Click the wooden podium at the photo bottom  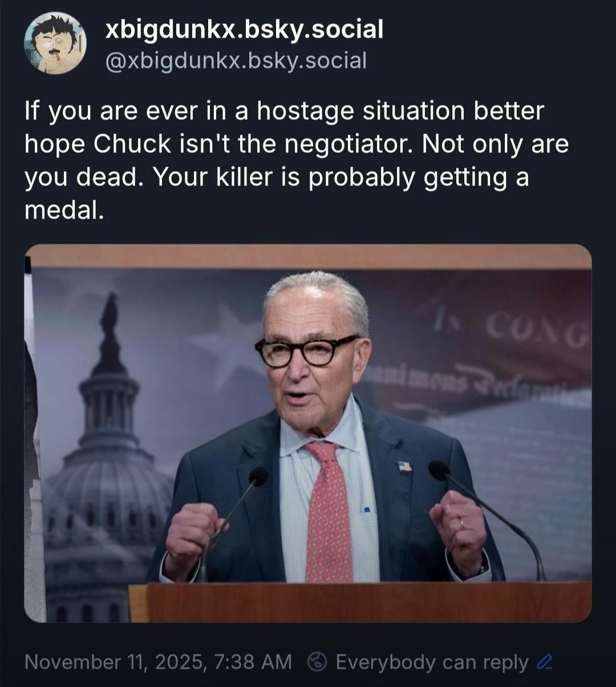(x=360, y=603)
